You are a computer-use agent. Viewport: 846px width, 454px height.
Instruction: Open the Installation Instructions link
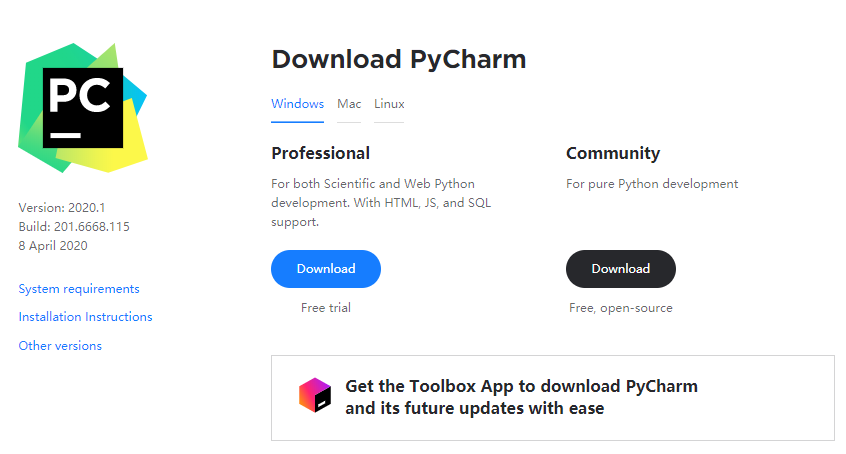coord(85,317)
